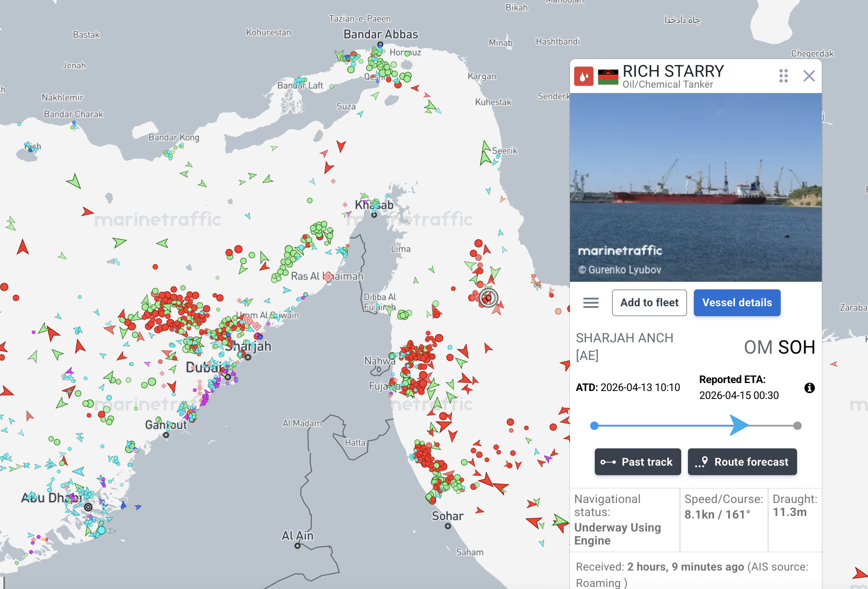Viewport: 868px width, 589px height.
Task: Open the hamburger menu beside Add to fleet
Action: click(x=591, y=303)
